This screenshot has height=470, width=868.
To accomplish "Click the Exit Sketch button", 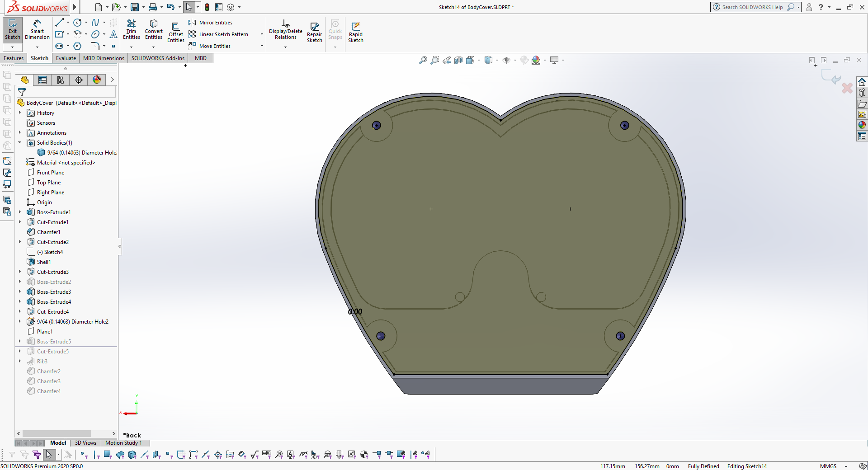I will pyautogui.click(x=13, y=30).
